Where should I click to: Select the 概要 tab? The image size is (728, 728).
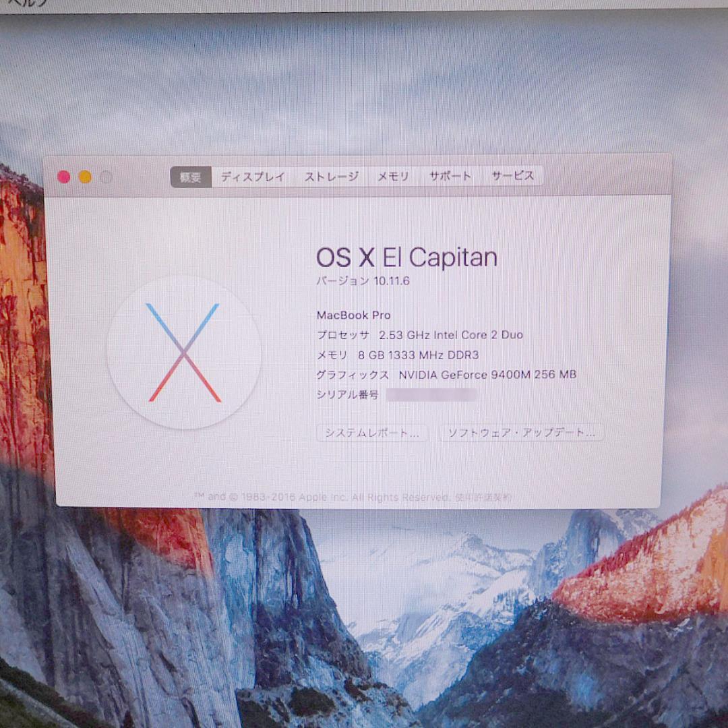click(x=191, y=177)
